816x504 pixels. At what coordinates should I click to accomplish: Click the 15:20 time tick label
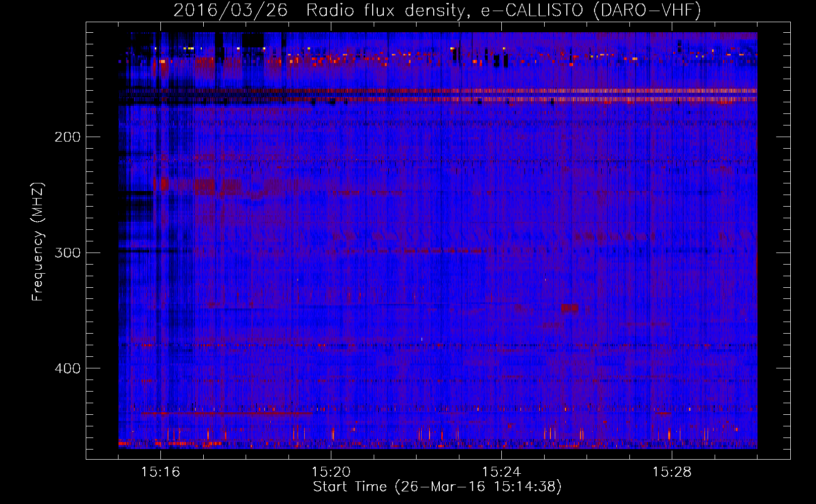point(331,472)
